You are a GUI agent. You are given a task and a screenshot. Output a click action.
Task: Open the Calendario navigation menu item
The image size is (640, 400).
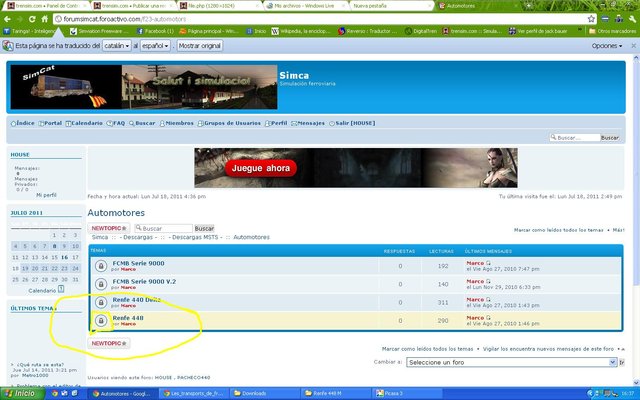[x=86, y=123]
